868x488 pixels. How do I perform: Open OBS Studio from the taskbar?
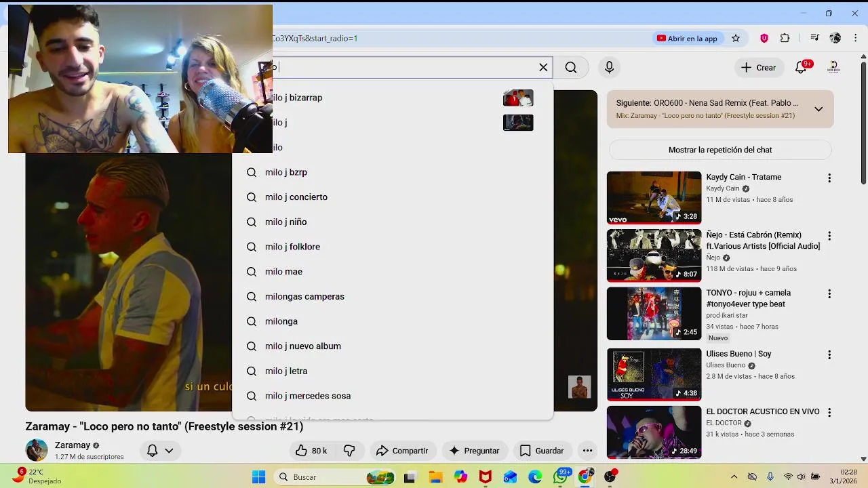pos(610,477)
